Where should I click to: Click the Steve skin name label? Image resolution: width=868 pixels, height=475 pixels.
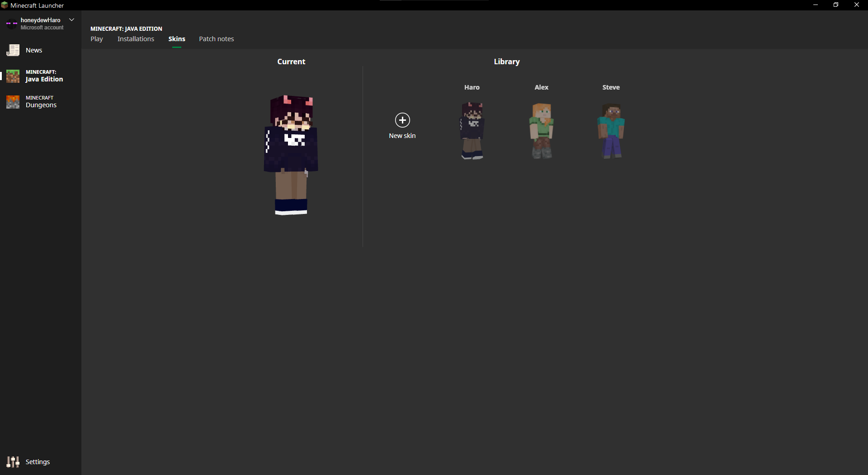(x=611, y=87)
